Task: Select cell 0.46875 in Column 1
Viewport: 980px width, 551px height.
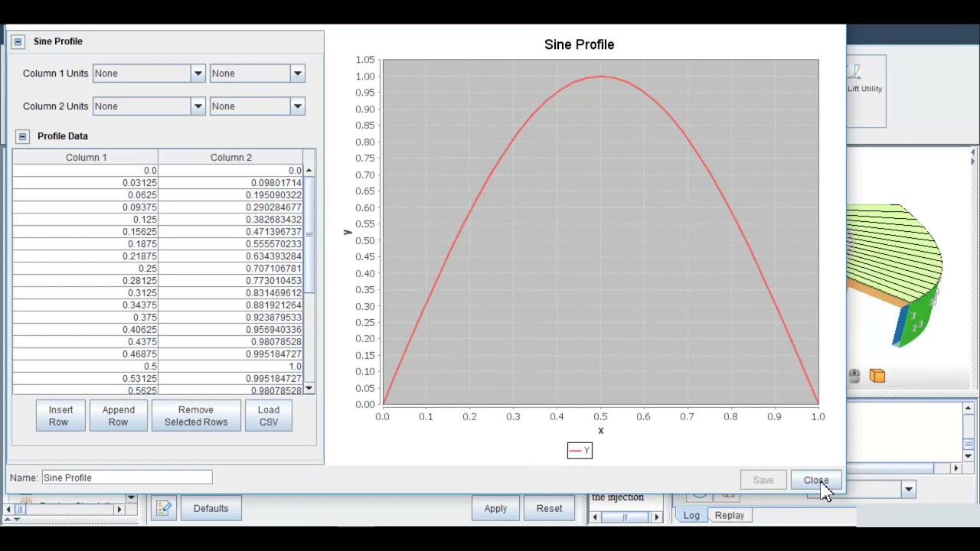Action: coord(86,354)
